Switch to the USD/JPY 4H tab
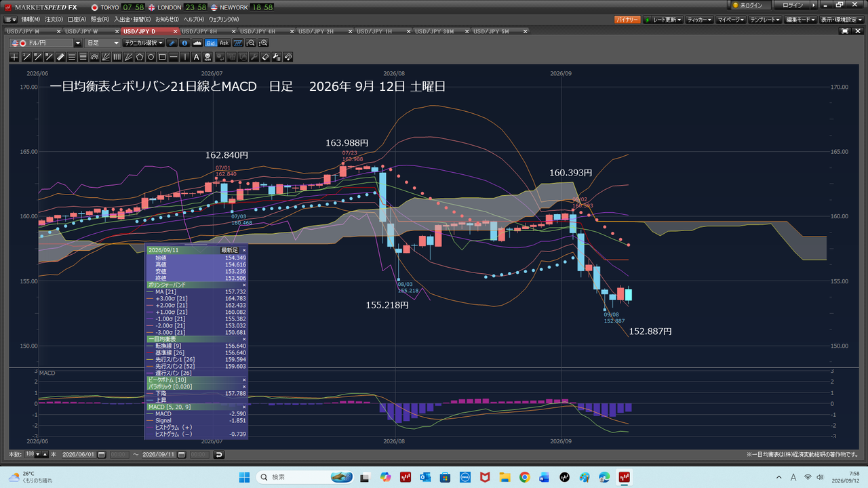This screenshot has width=868, height=488. 258,31
